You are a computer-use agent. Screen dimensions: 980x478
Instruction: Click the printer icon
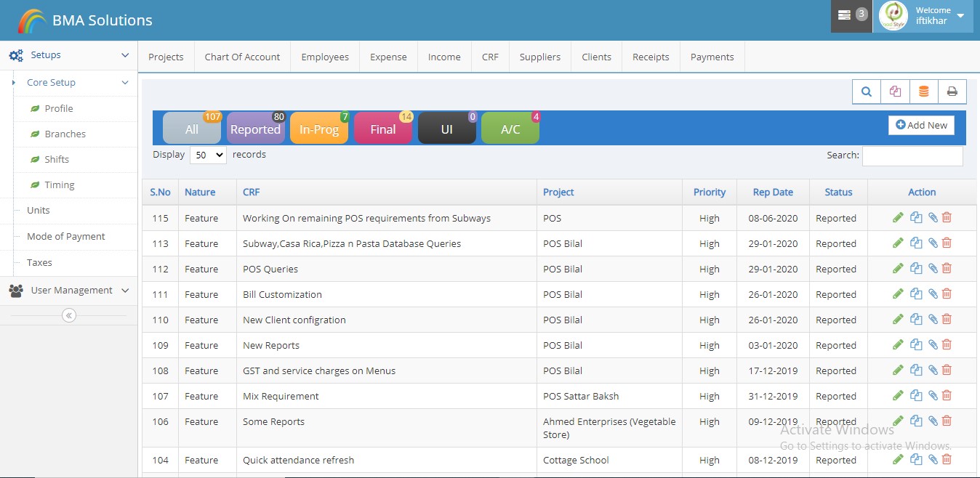pyautogui.click(x=952, y=92)
